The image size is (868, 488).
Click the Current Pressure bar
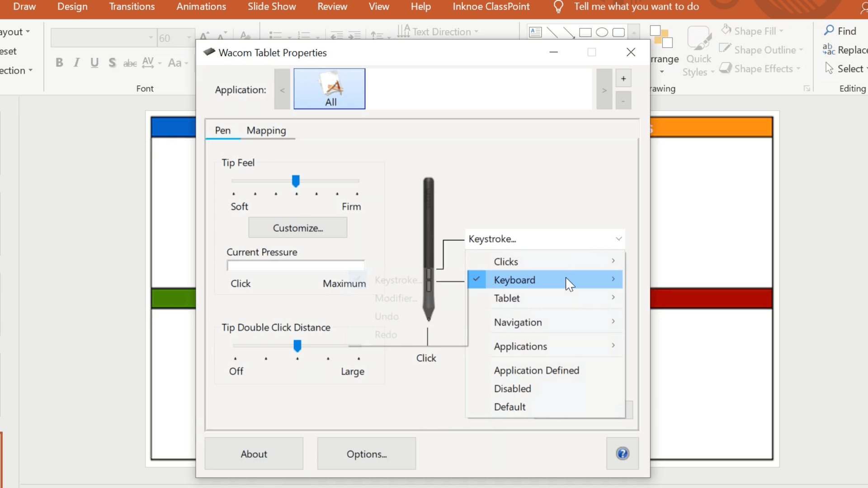point(296,266)
